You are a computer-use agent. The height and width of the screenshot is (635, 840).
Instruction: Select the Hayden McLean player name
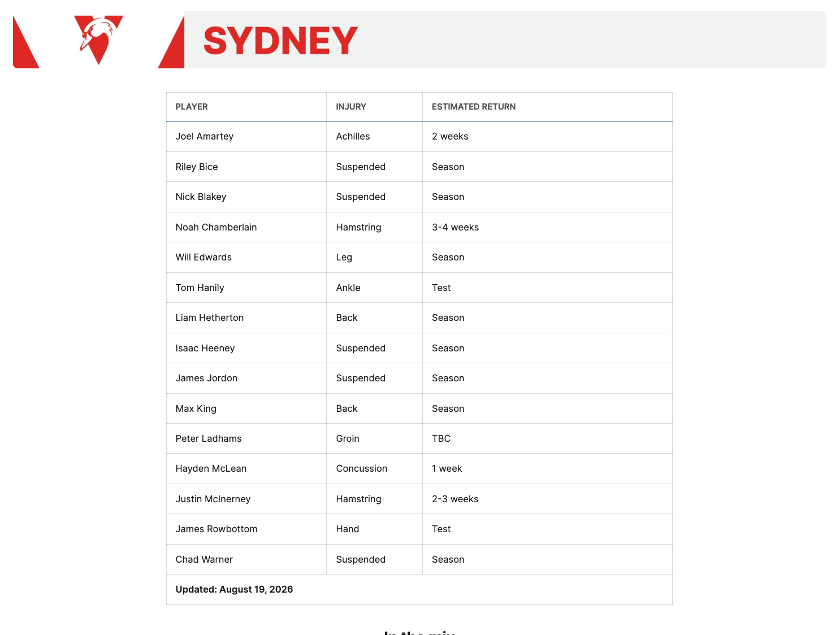pos(211,469)
